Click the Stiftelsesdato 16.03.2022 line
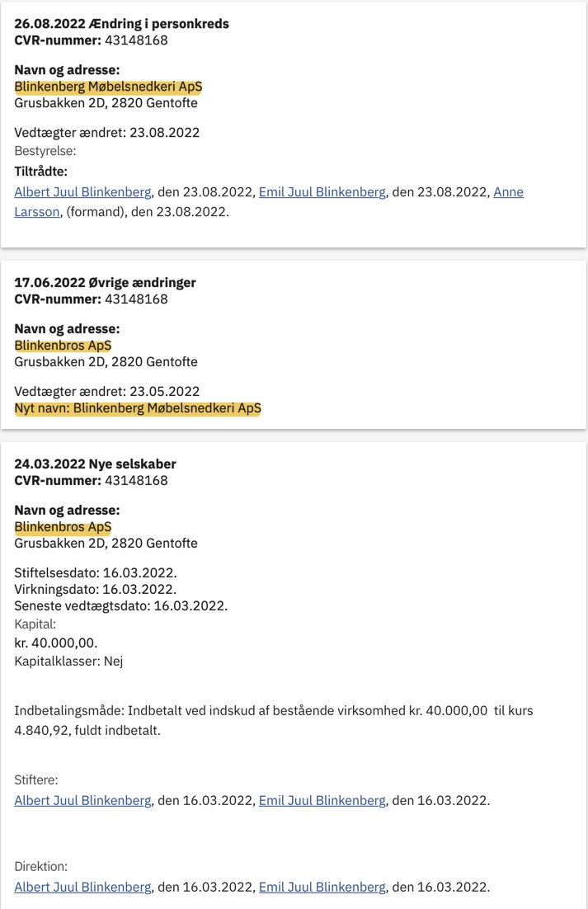The height and width of the screenshot is (909, 588). pos(96,572)
